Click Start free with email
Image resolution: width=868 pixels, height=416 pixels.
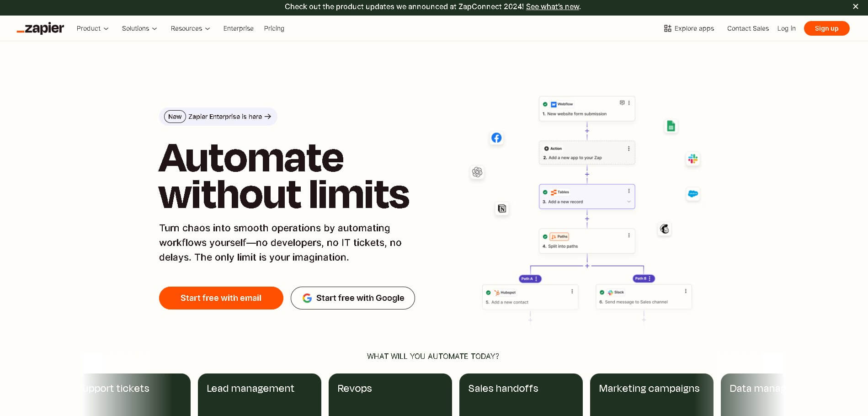221,298
